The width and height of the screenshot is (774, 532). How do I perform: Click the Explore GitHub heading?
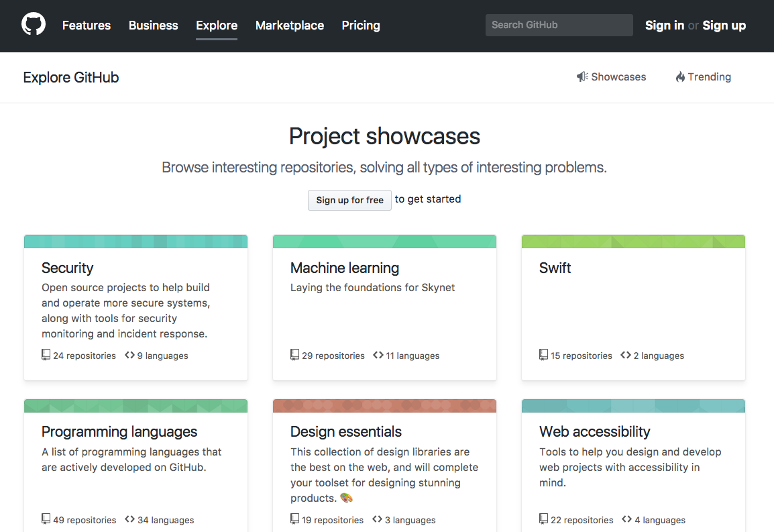71,78
